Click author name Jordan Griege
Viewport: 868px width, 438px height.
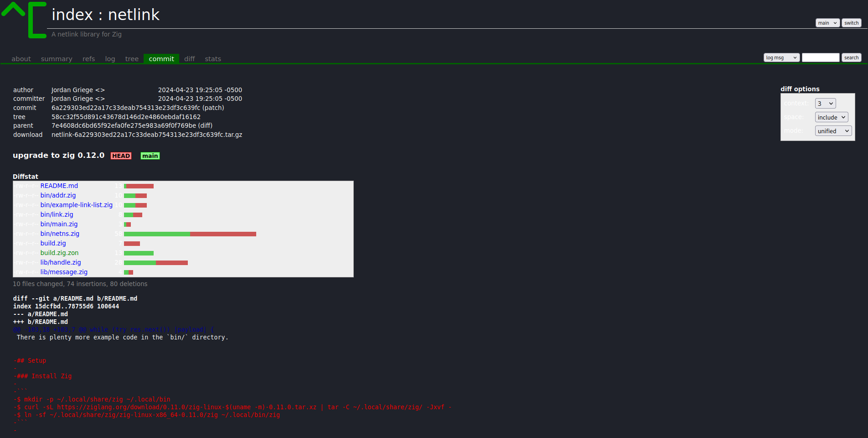tap(72, 90)
